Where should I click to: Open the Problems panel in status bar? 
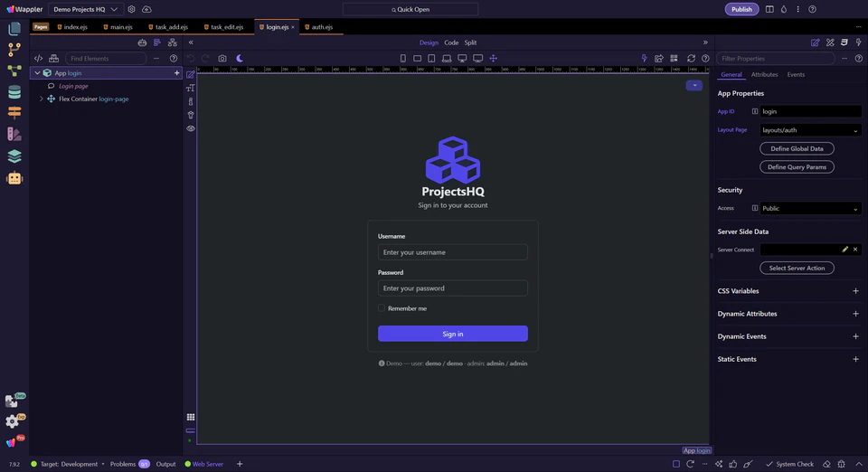tap(129, 464)
